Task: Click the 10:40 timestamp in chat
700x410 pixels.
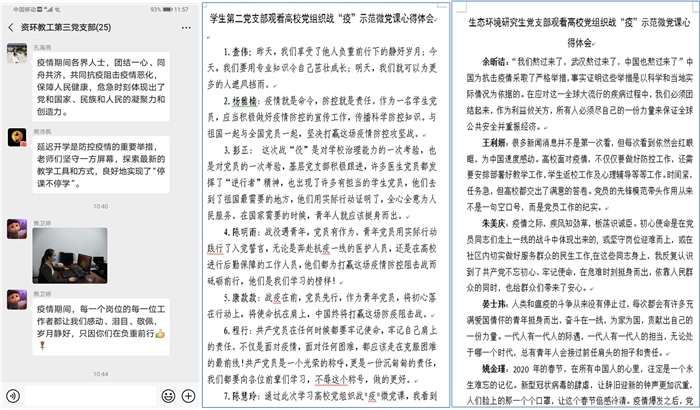Action: tap(100, 206)
